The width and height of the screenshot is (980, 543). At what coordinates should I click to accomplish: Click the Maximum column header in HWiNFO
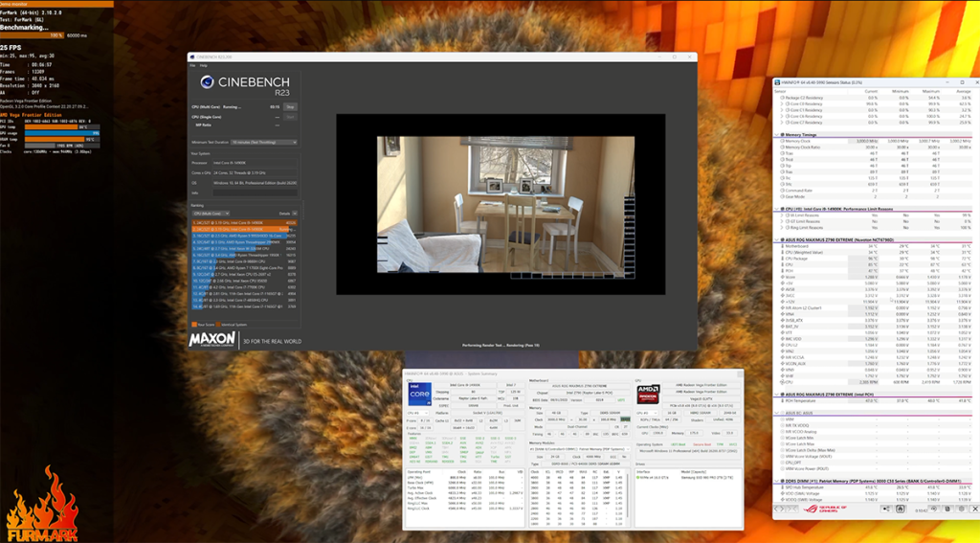(x=930, y=91)
